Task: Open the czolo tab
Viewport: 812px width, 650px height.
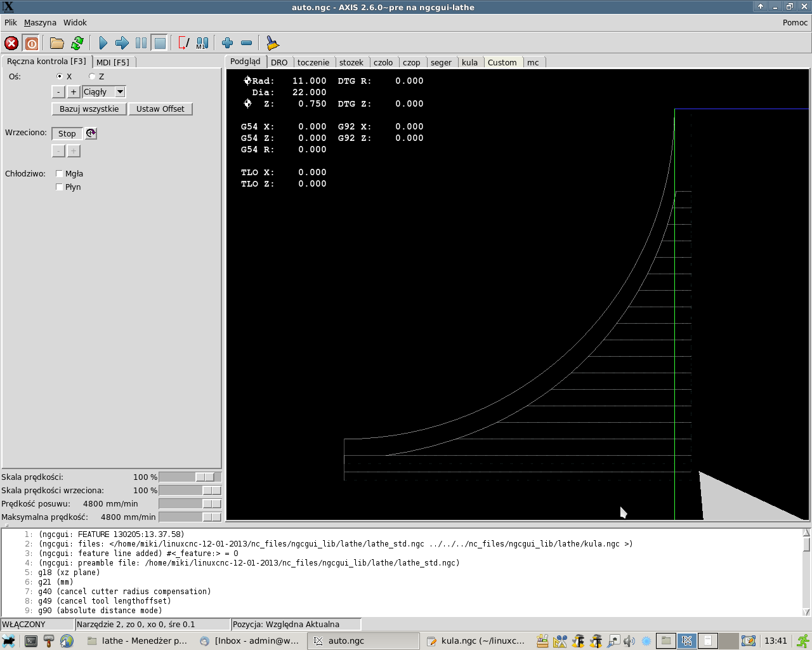Action: pos(383,62)
